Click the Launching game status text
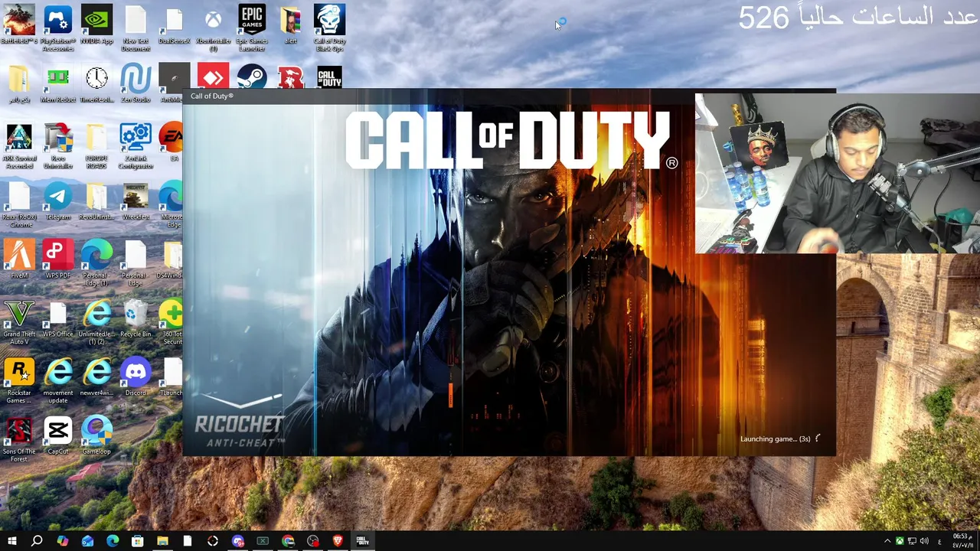Viewport: 980px width, 551px height. 775,439
